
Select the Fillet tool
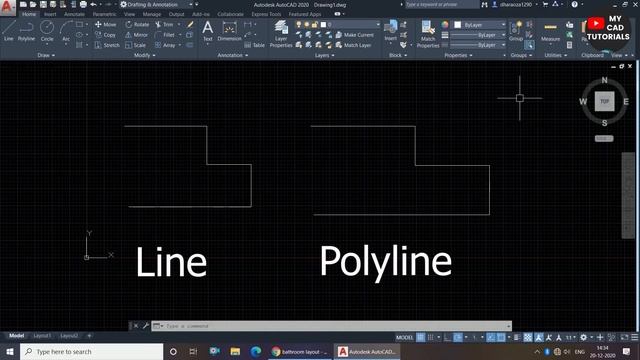[164, 35]
